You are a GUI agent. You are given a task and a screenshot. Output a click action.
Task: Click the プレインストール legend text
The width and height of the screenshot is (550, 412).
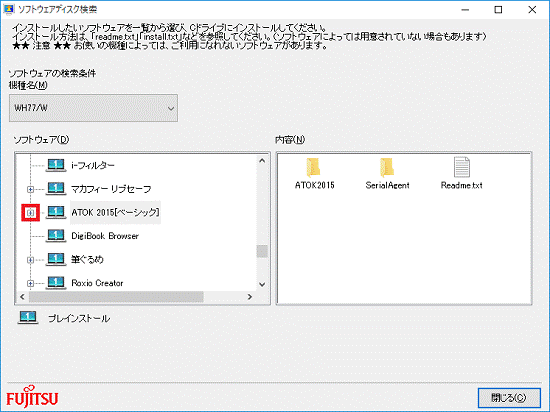pos(79,318)
